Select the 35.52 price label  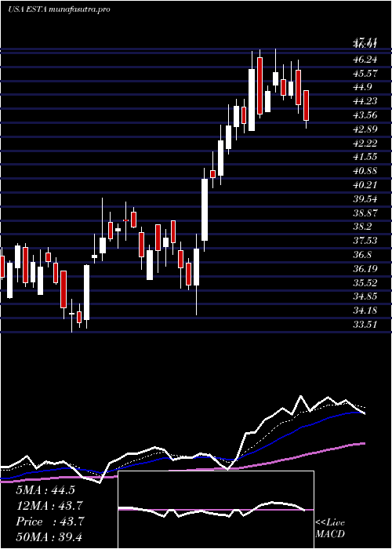365,282
